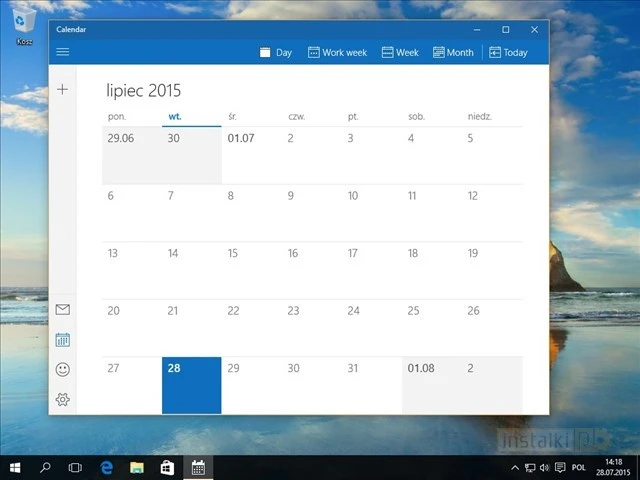Select the 01.07 date cell

coord(251,155)
